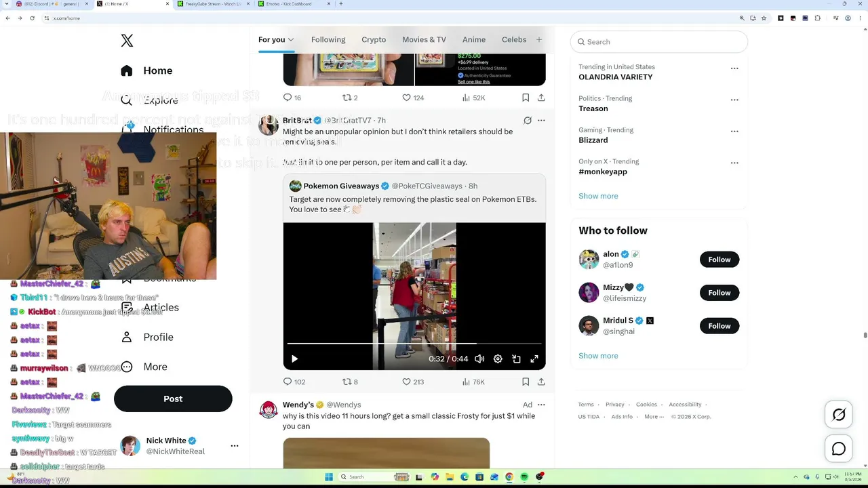The width and height of the screenshot is (868, 488).
Task: Share the BritBrat post
Action: pyautogui.click(x=541, y=382)
